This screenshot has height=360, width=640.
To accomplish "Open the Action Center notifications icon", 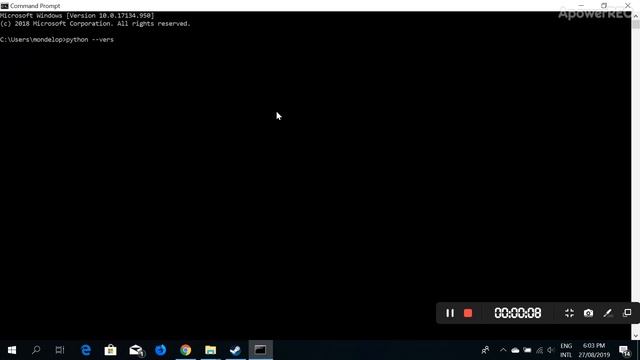I will (x=624, y=351).
